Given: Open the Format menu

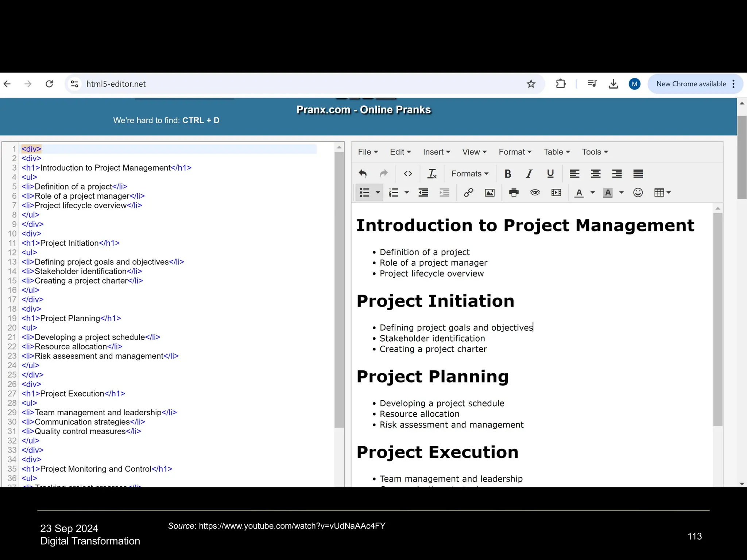Looking at the screenshot, I should [x=515, y=152].
